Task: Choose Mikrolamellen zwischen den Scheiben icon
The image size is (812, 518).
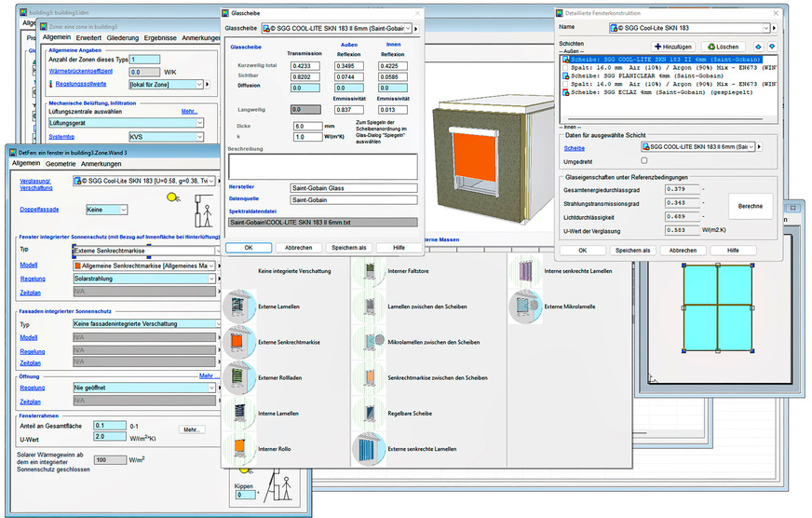Action: [369, 342]
